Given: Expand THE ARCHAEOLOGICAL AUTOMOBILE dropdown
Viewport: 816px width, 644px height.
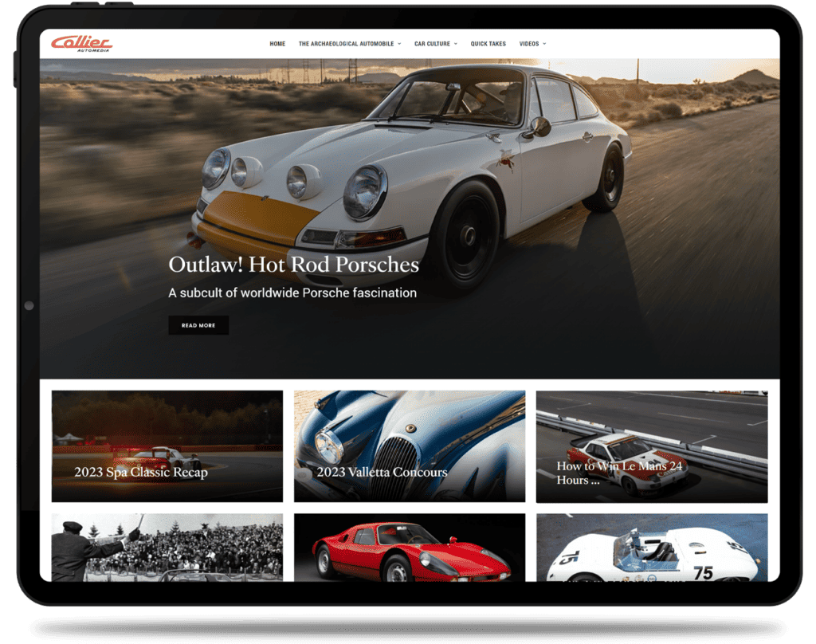Looking at the screenshot, I should (x=346, y=44).
